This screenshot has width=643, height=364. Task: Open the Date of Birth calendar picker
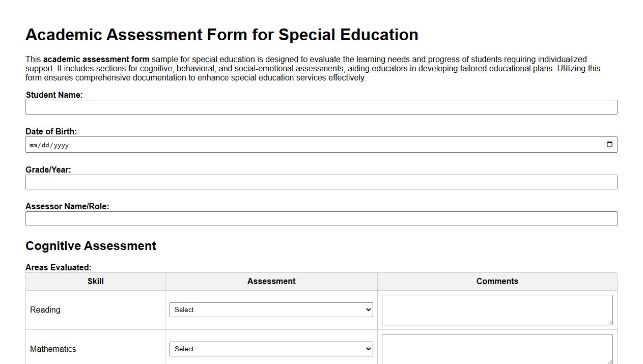[609, 144]
